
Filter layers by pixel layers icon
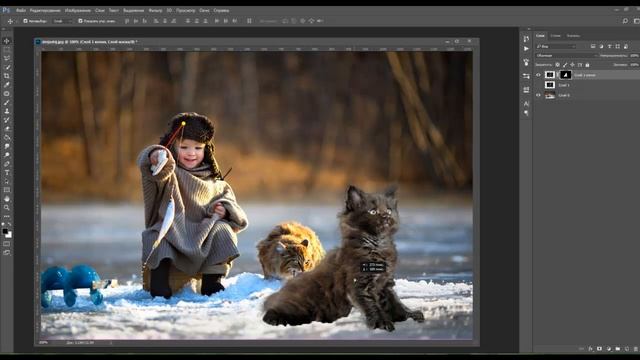593,46
